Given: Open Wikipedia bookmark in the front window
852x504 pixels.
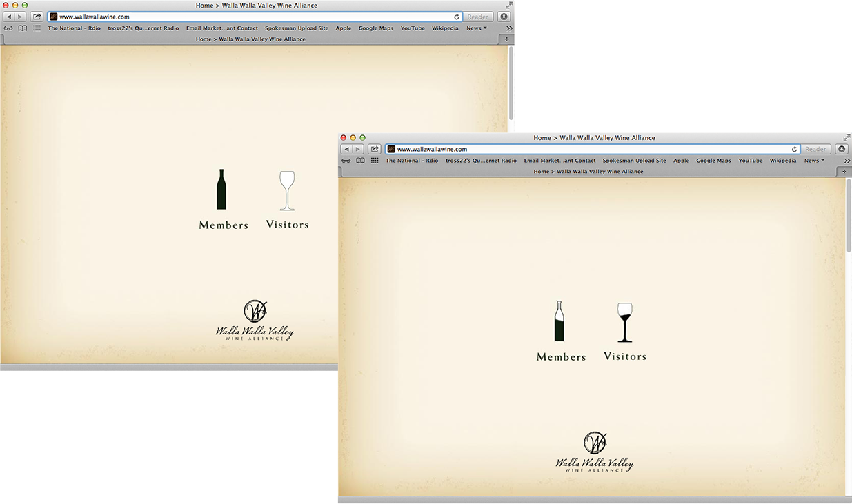Looking at the screenshot, I should [x=783, y=161].
